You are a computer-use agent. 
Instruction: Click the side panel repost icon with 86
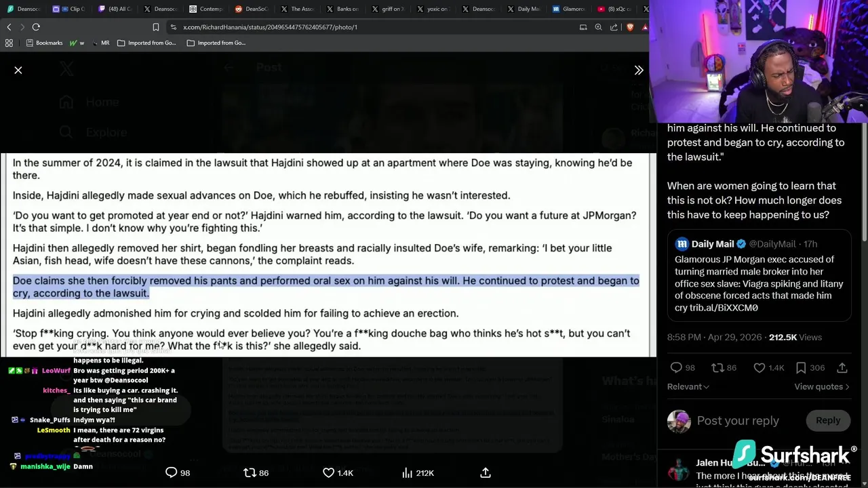tap(717, 367)
